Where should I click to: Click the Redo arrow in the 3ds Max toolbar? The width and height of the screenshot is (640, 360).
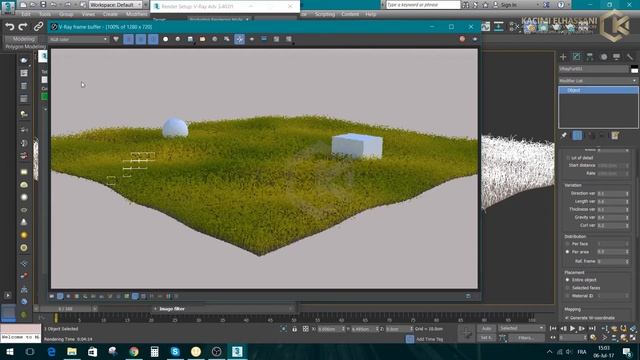[23, 27]
